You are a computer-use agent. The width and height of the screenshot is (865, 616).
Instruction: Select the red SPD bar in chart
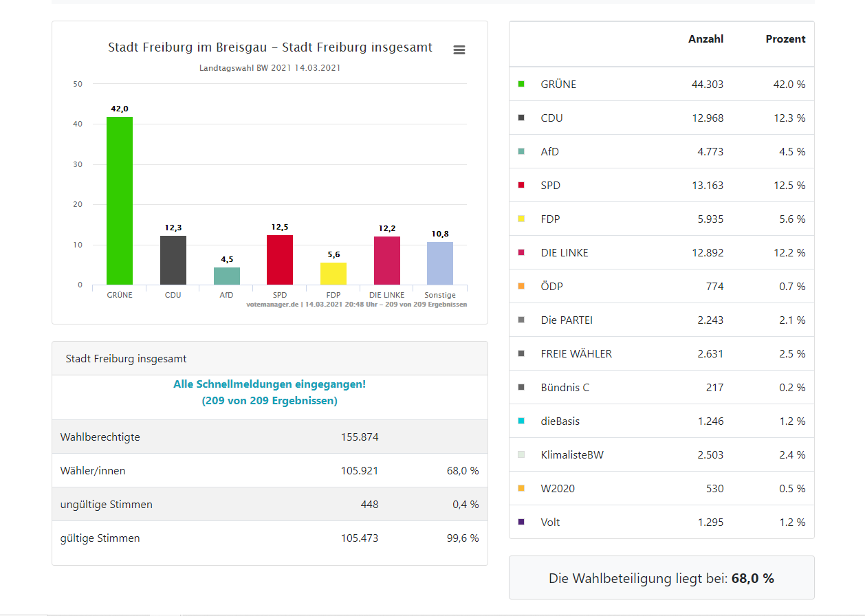280,260
